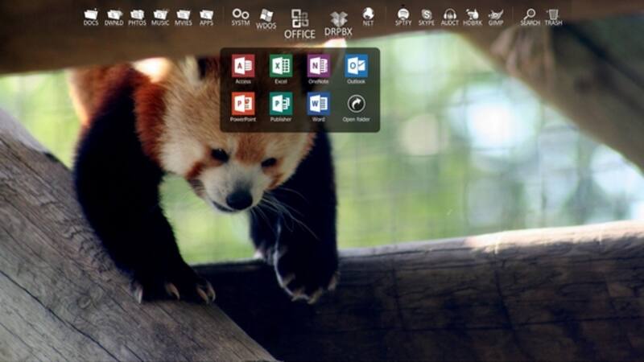Launch GIMP from the dock
The image size is (644, 362).
(496, 15)
